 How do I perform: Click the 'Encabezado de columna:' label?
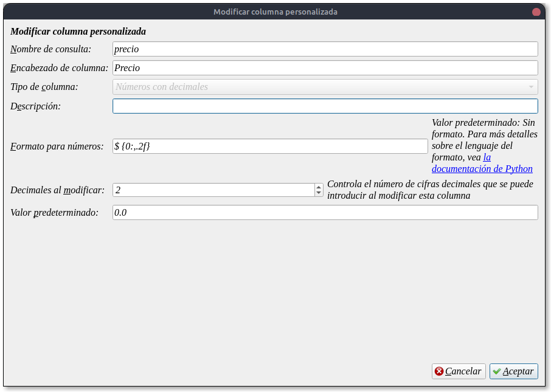coord(60,68)
